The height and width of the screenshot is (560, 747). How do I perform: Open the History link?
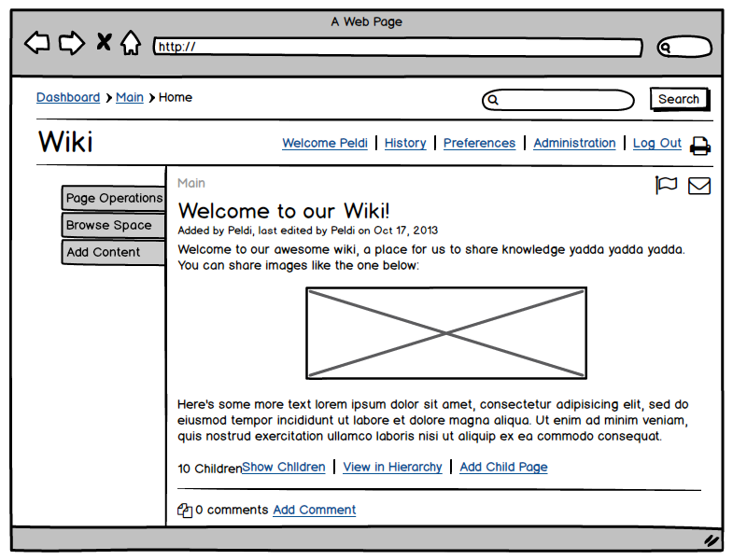[405, 143]
